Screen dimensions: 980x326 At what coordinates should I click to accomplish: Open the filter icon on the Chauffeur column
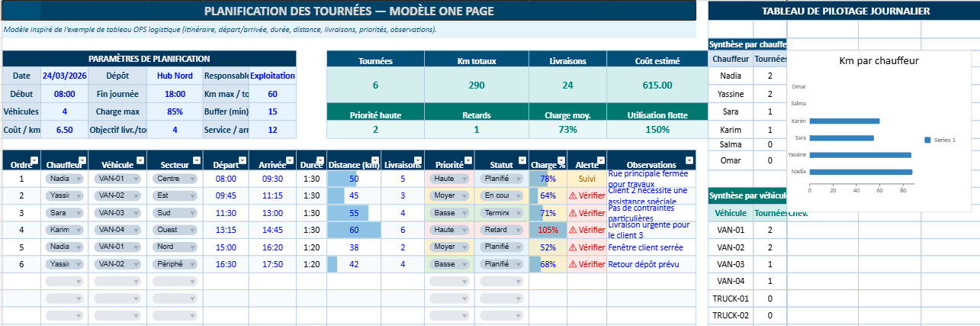tap(81, 160)
